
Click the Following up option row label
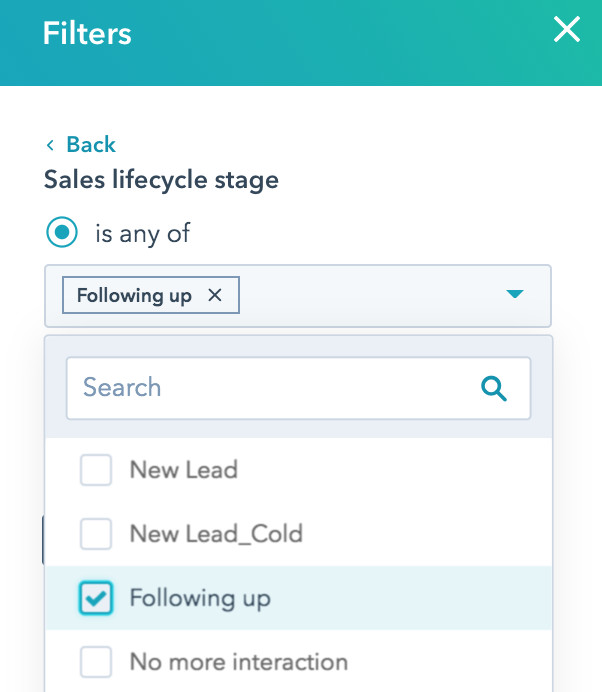(200, 598)
